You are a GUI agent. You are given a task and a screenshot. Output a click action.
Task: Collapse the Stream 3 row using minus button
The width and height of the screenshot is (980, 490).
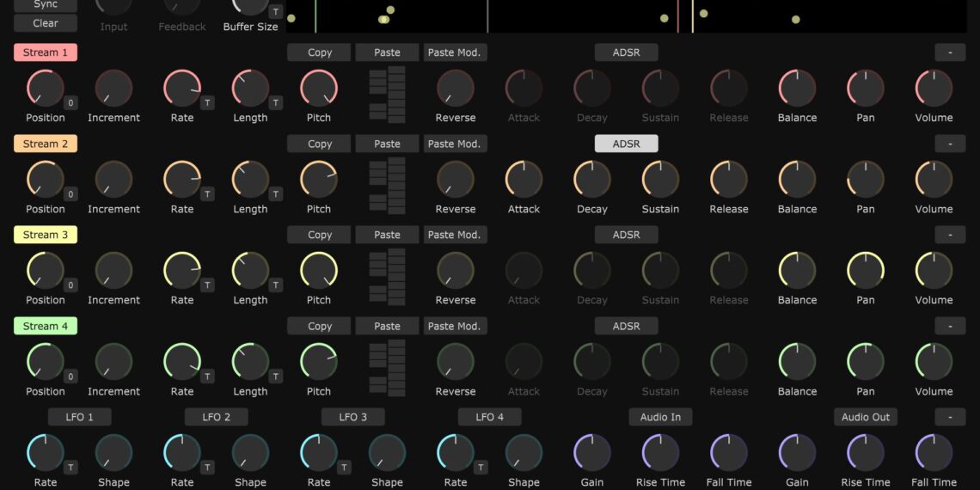coord(950,235)
